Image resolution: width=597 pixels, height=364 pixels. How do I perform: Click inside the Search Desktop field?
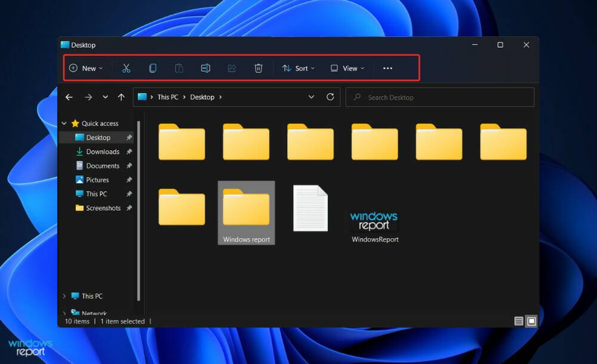pyautogui.click(x=439, y=97)
